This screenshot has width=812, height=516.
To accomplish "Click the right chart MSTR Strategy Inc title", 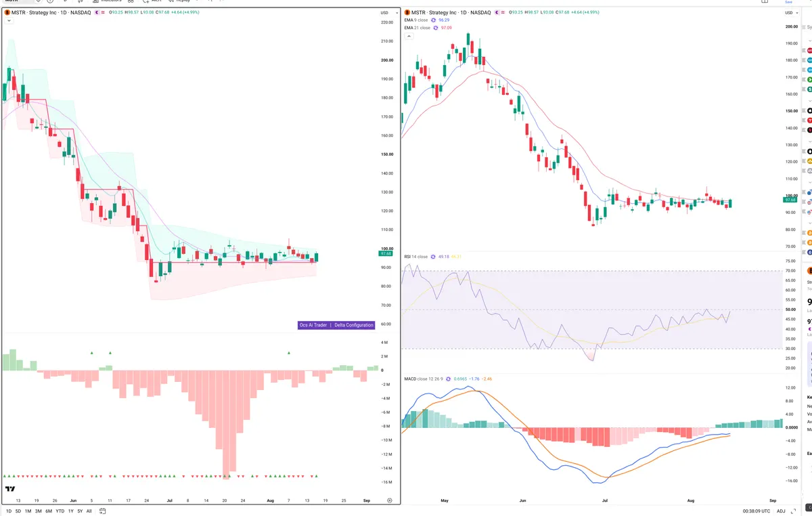I will click(x=452, y=13).
